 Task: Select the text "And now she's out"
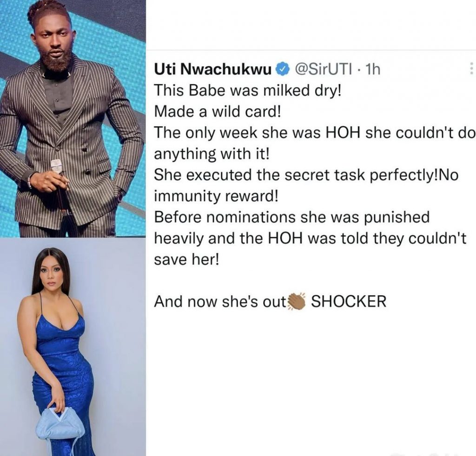click(220, 301)
